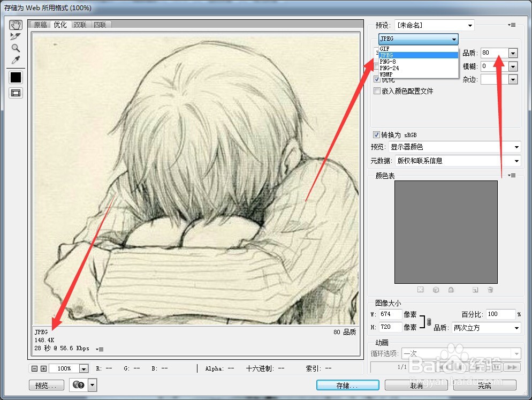Click the browser preview icon
The width and height of the screenshot is (532, 400).
79,384
